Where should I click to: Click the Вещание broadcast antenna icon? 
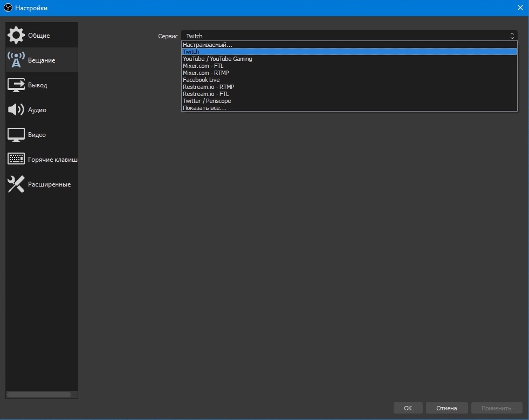(x=16, y=60)
